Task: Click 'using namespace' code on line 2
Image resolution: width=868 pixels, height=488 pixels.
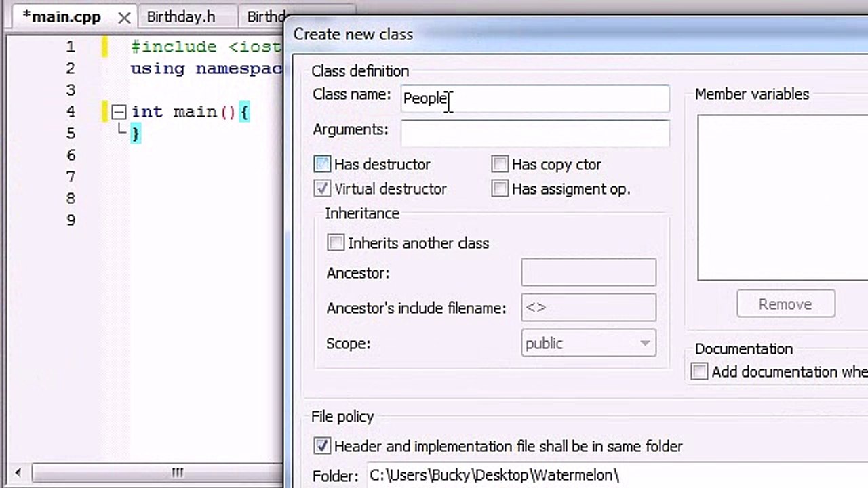Action: pos(206,68)
